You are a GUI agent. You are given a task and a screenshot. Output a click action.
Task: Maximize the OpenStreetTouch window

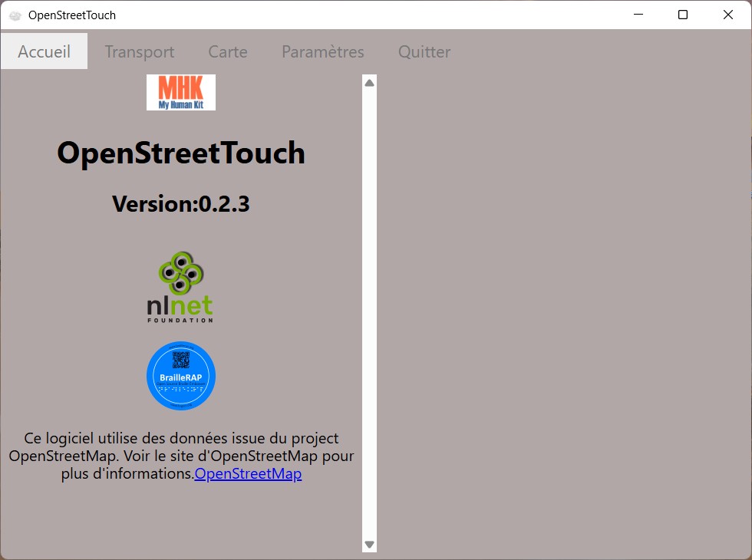click(x=683, y=15)
